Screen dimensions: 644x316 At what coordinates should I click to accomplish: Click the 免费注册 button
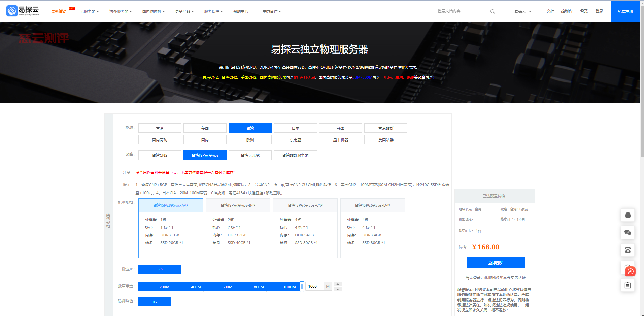pos(625,11)
